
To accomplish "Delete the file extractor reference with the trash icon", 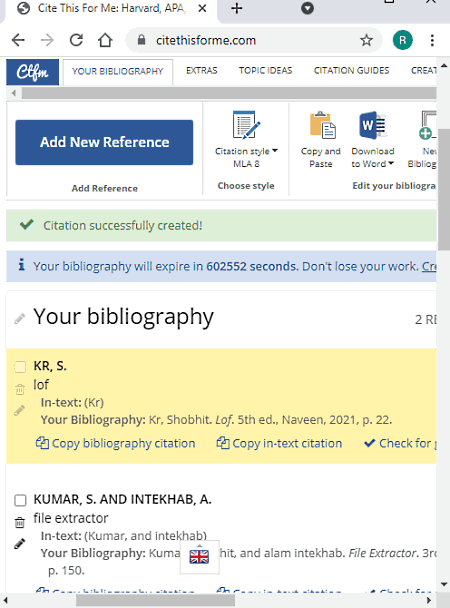I will (19, 522).
